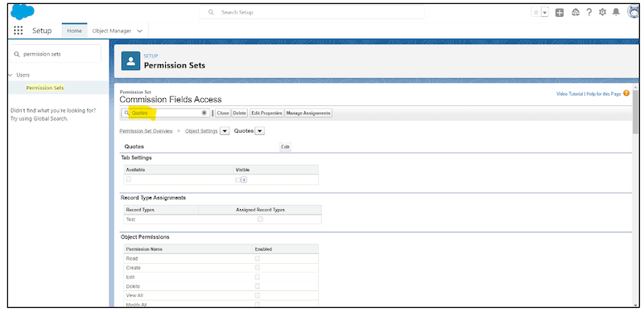Click the orange help icon beside Help for this Page
The width and height of the screenshot is (644, 312).
click(626, 93)
